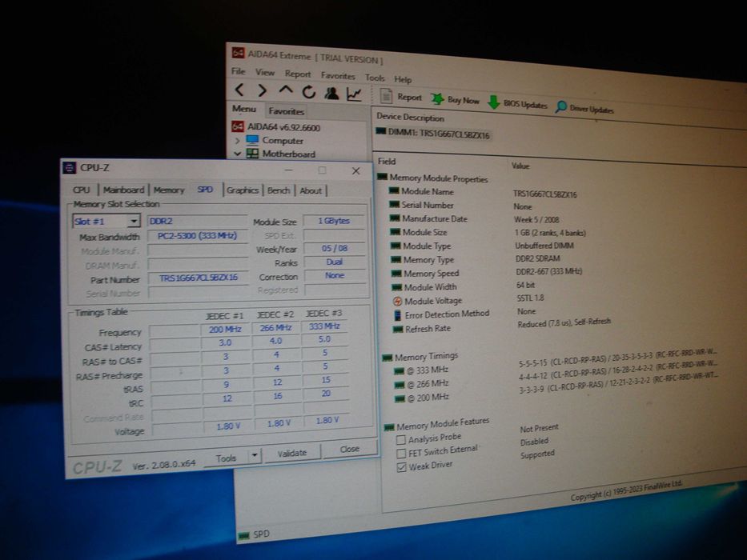The image size is (747, 560).
Task: Open the Report menu in menu bar
Action: click(x=298, y=74)
